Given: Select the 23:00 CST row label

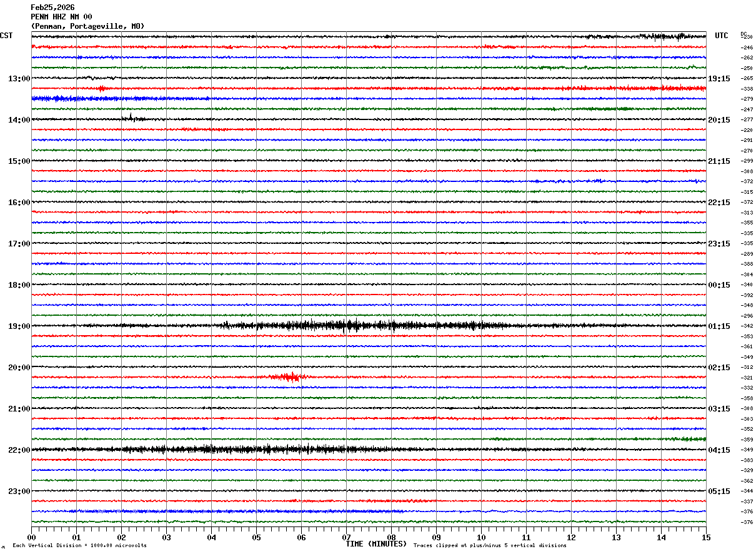Looking at the screenshot, I should pos(19,491).
